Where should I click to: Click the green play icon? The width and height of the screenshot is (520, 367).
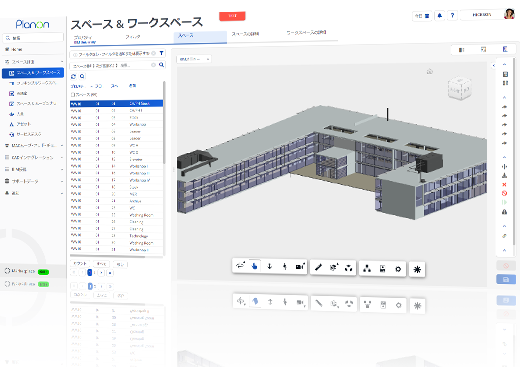[x=504, y=202]
